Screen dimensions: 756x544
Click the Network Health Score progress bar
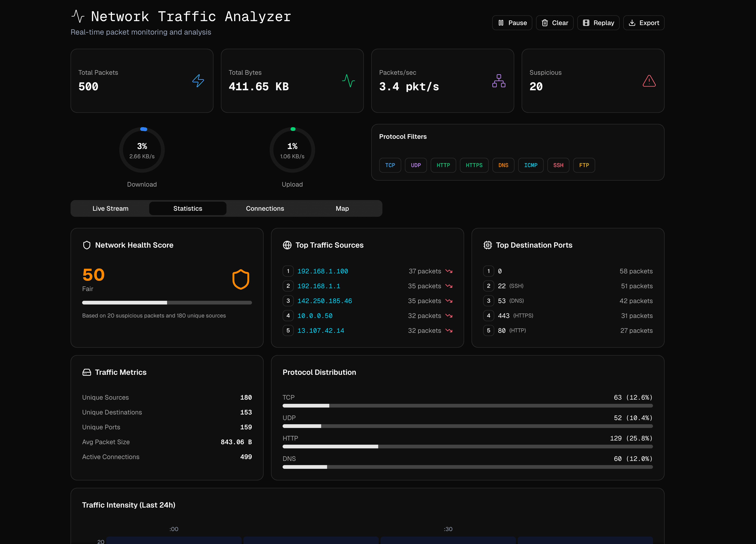[167, 303]
